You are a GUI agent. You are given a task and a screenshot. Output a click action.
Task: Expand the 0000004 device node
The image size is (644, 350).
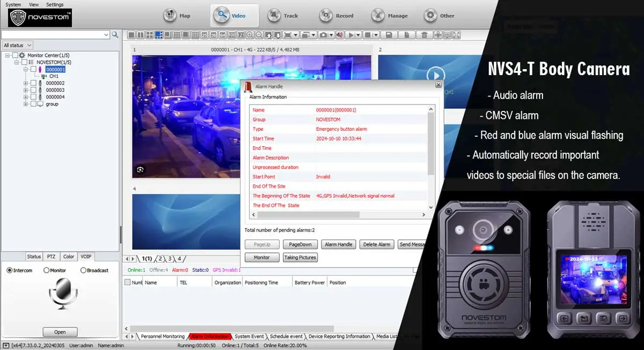point(26,97)
